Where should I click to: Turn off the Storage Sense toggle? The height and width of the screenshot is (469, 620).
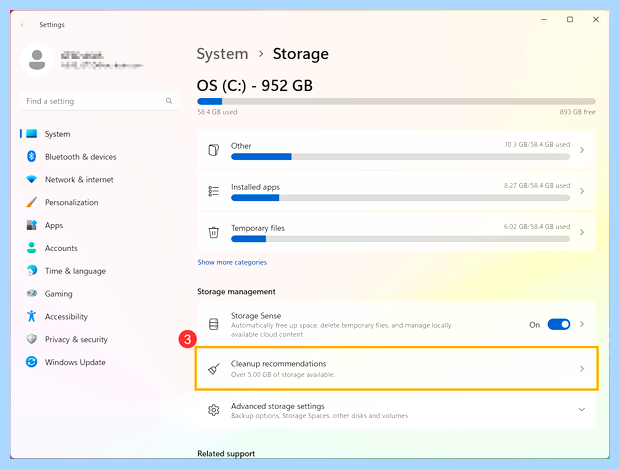(x=559, y=324)
